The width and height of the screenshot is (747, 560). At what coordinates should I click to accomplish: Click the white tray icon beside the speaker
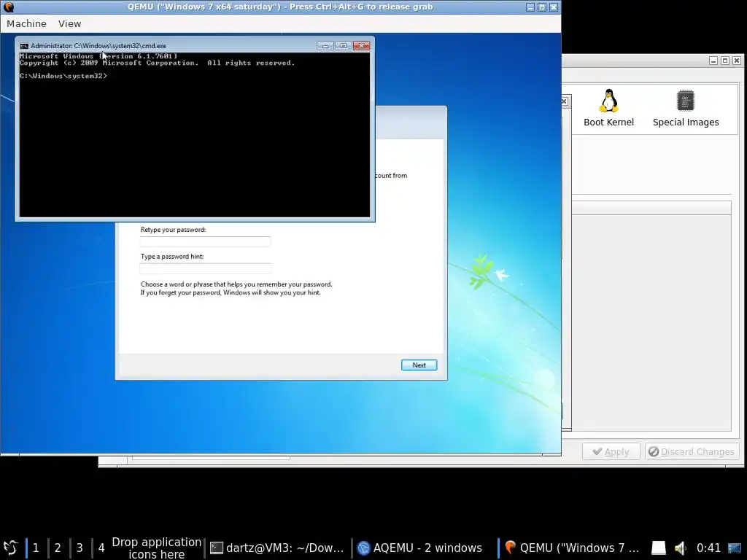point(659,548)
